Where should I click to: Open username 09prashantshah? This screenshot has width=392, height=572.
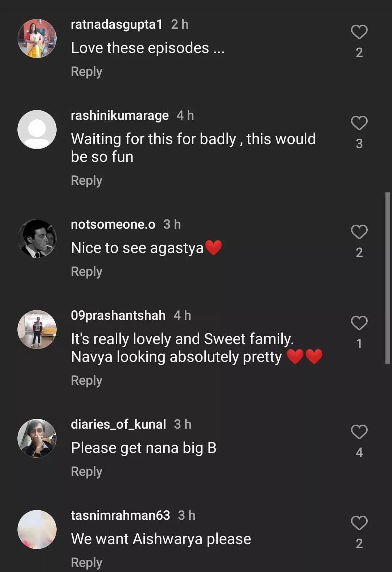pos(118,315)
